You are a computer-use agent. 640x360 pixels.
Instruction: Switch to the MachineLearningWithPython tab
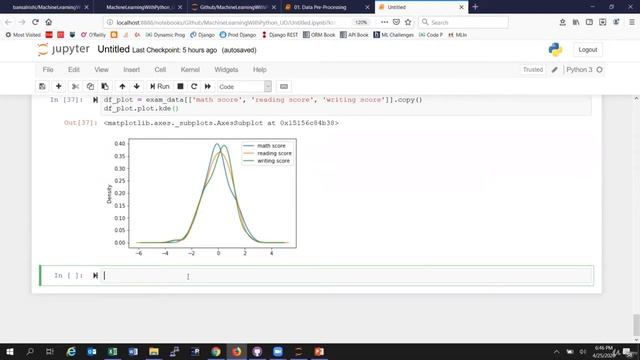pyautogui.click(x=140, y=7)
